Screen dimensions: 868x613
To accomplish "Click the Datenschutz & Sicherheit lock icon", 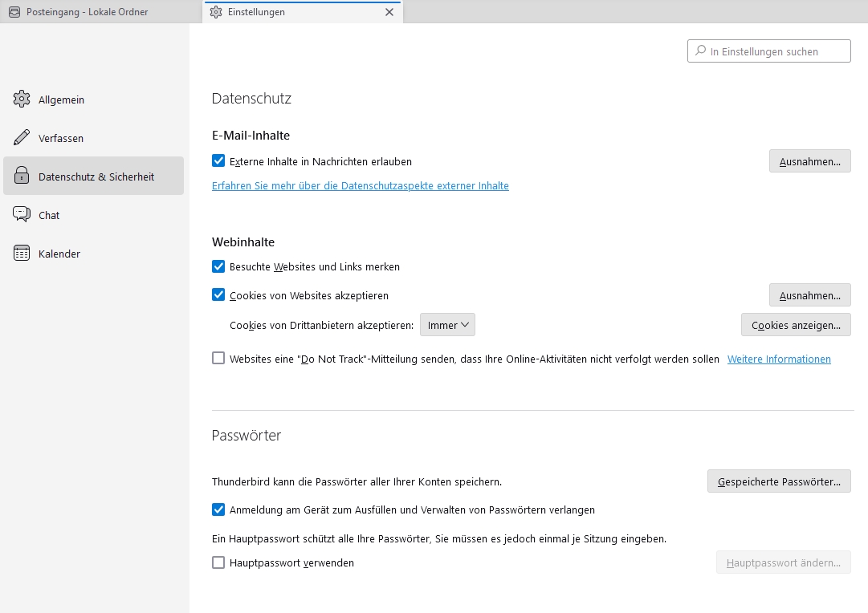I will pos(22,177).
